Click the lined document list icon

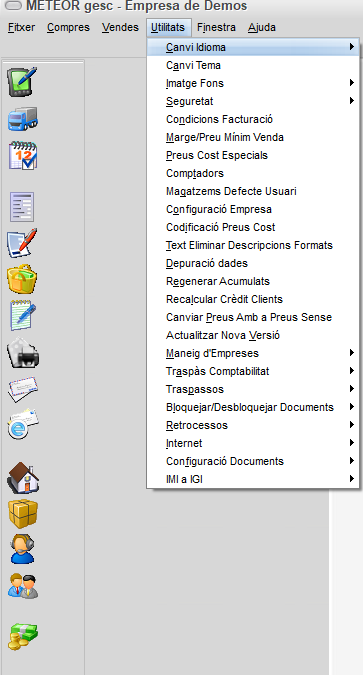pyautogui.click(x=22, y=207)
